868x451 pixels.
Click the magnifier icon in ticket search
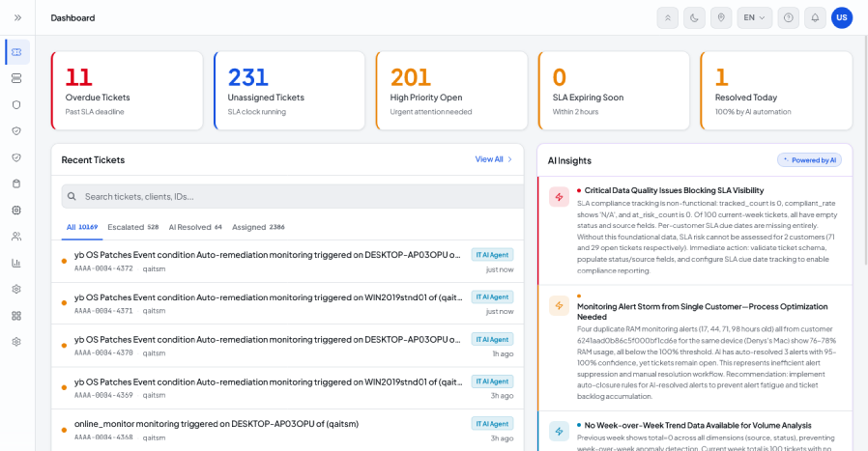tap(72, 196)
